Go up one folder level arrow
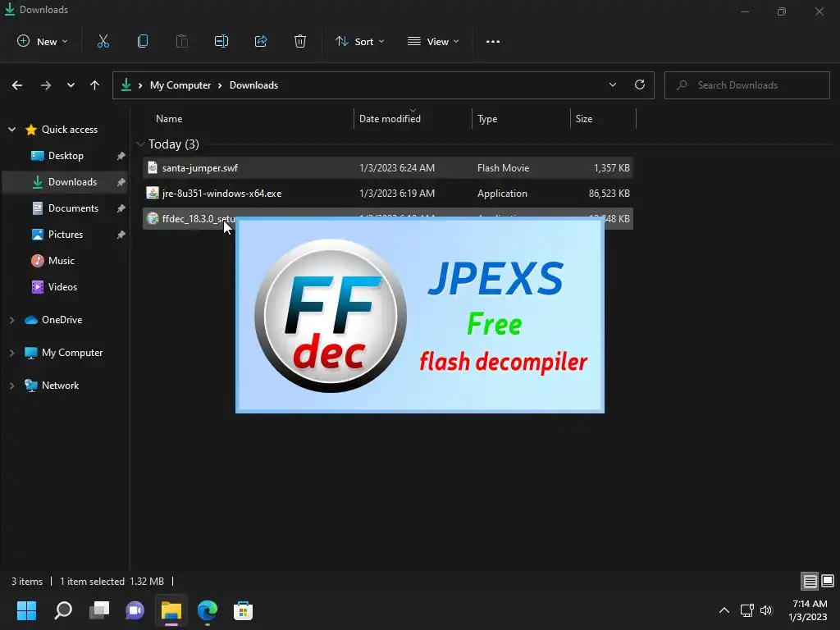Viewport: 840px width, 630px height. [95, 85]
